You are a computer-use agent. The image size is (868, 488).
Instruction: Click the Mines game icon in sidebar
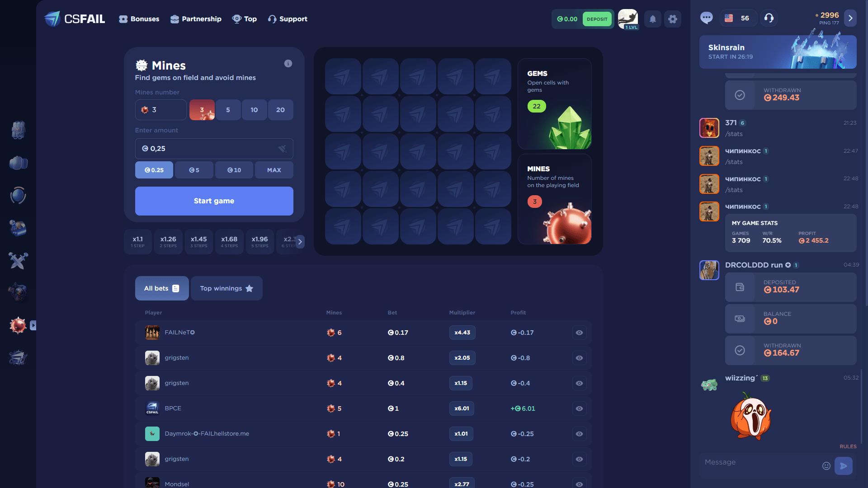pyautogui.click(x=18, y=325)
